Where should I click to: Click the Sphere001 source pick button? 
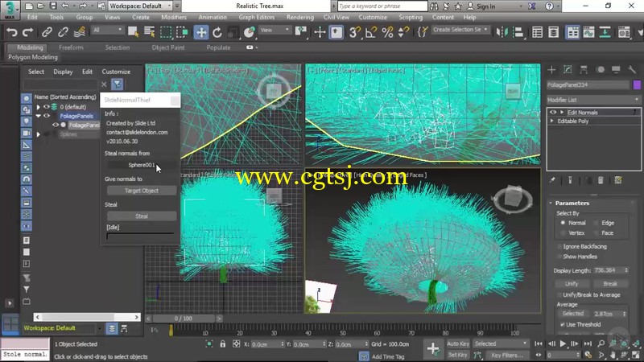[x=142, y=165]
